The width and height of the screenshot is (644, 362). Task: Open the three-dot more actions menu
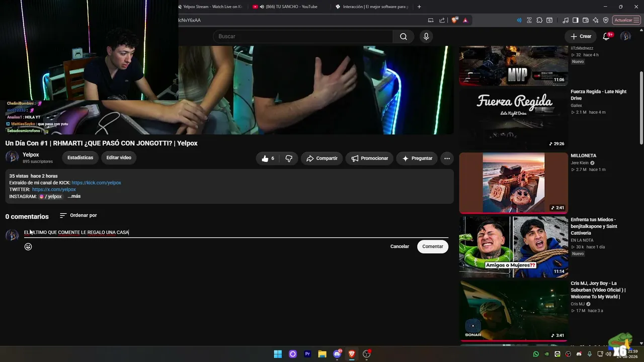[447, 158]
